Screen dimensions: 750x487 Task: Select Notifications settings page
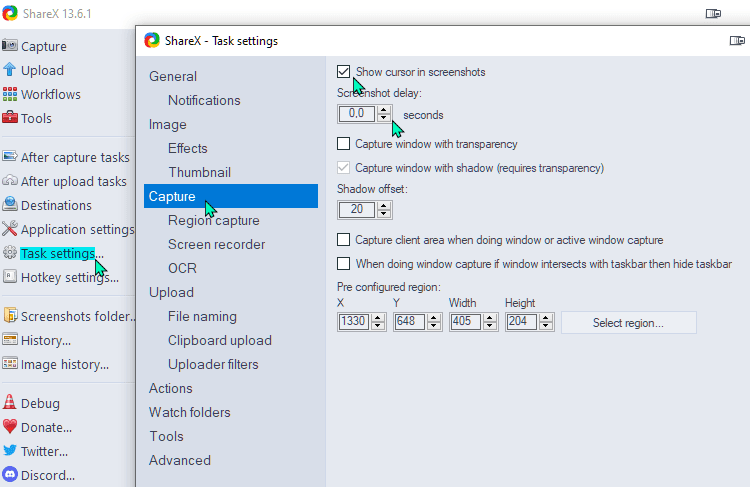point(204,100)
